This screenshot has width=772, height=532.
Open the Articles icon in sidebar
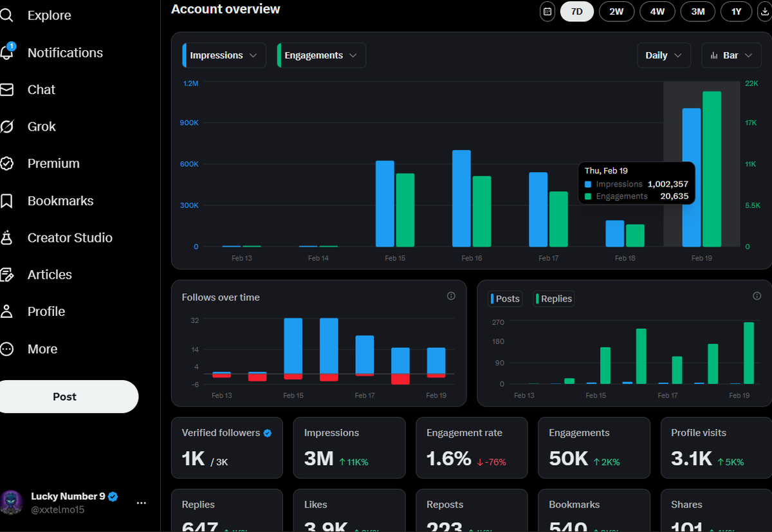pos(6,275)
